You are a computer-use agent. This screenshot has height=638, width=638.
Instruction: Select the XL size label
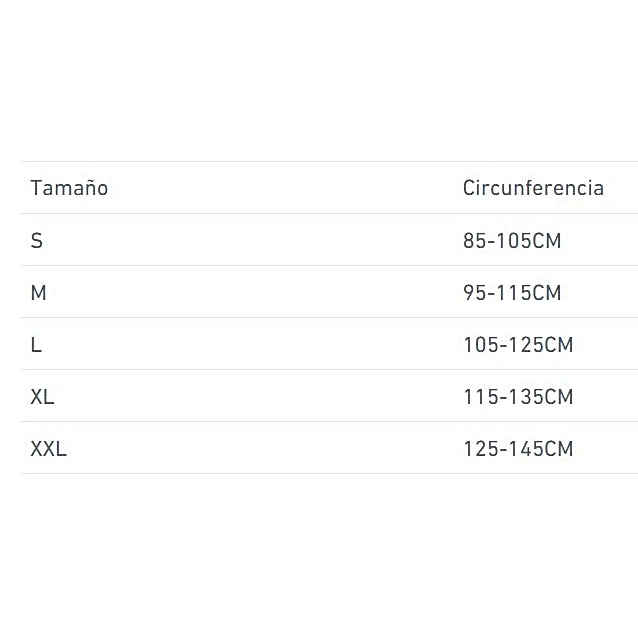[42, 397]
